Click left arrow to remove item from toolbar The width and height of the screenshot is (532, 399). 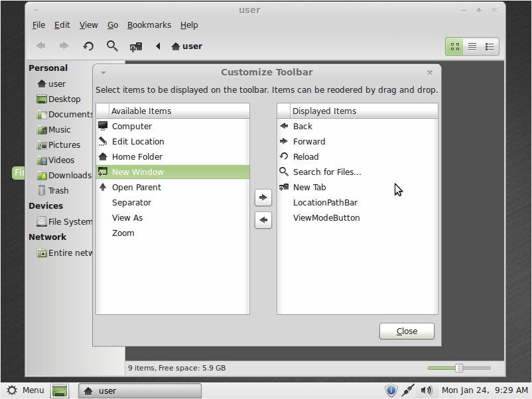263,220
